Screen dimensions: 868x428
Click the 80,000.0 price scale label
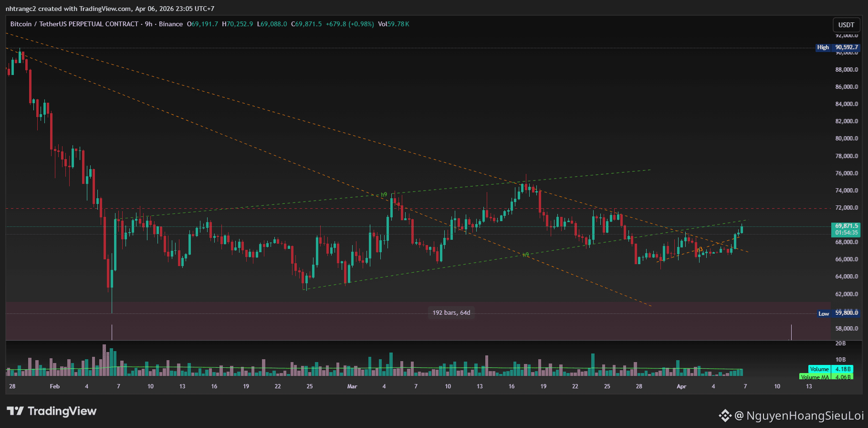847,139
